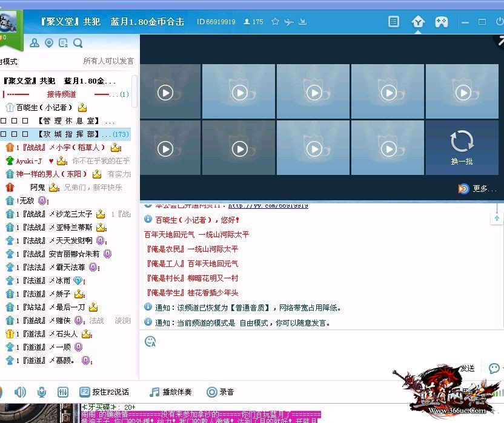Open the channel list panel icon
Image resolution: width=504 pixels, height=423 pixels.
click(x=394, y=22)
